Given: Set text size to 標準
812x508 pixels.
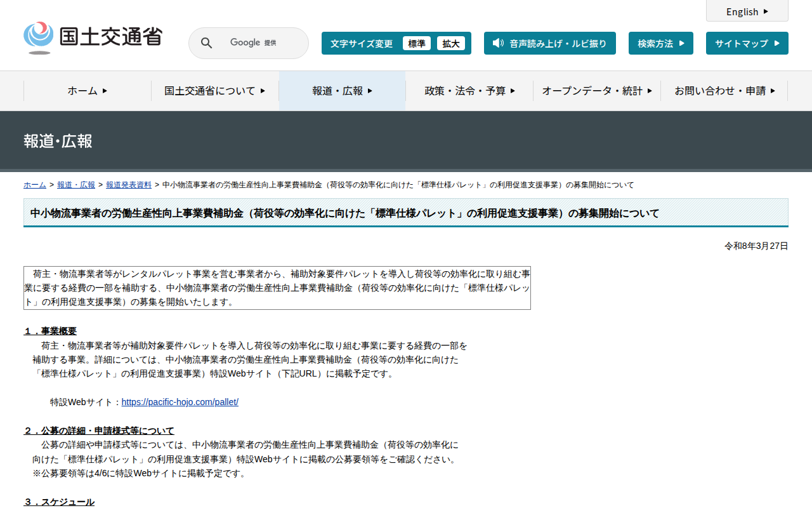Looking at the screenshot, I should pyautogui.click(x=417, y=43).
